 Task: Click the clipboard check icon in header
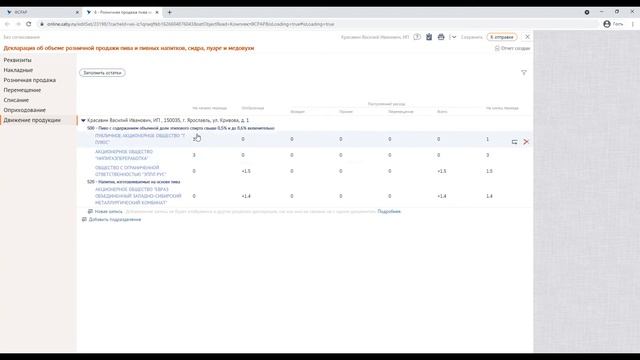[429, 37]
